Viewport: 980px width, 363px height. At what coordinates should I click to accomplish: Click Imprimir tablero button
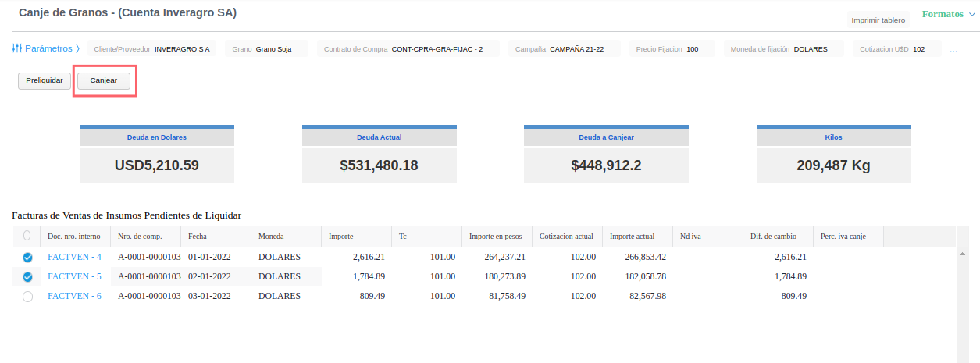pos(878,20)
